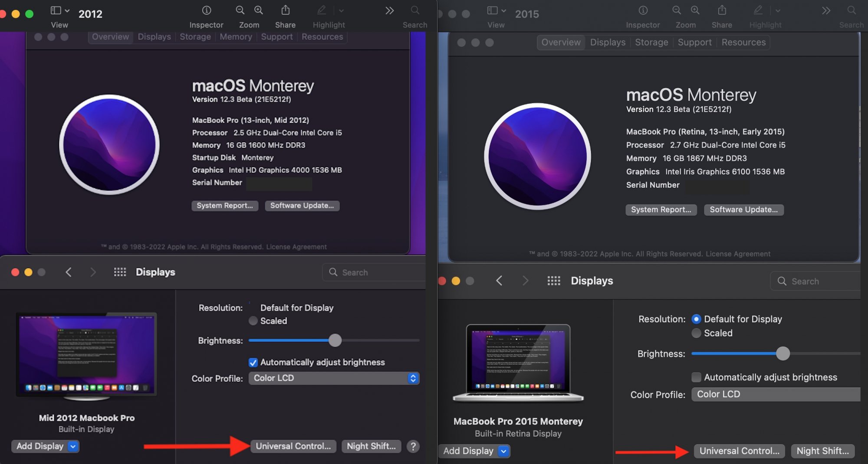Click macOS Monterey logo in 2012 About window
Screen dimensions: 868x464
(x=109, y=144)
